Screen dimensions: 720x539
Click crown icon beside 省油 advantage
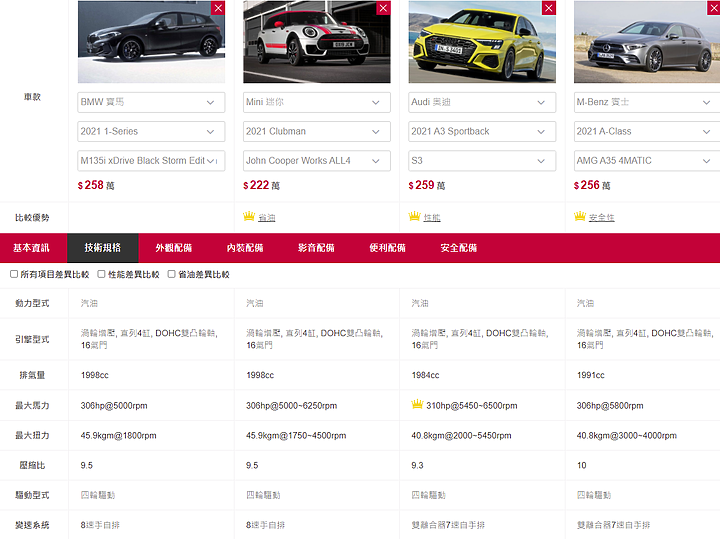pyautogui.click(x=249, y=216)
